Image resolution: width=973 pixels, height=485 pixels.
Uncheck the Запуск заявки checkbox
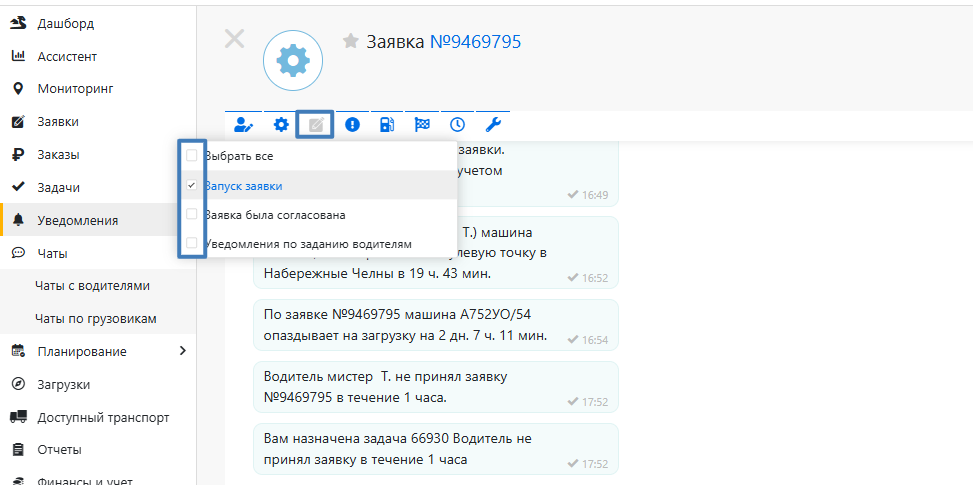(192, 185)
